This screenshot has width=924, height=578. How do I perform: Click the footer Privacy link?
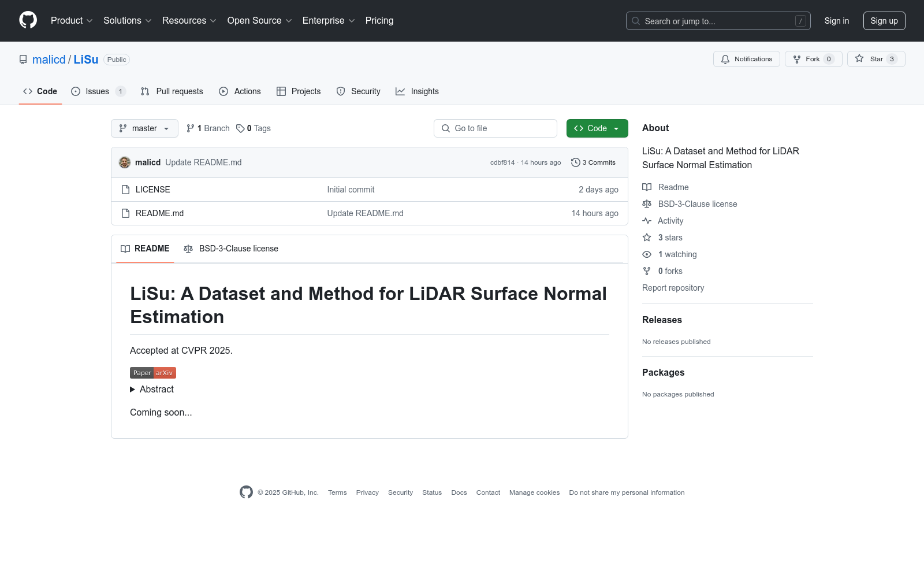click(x=367, y=492)
